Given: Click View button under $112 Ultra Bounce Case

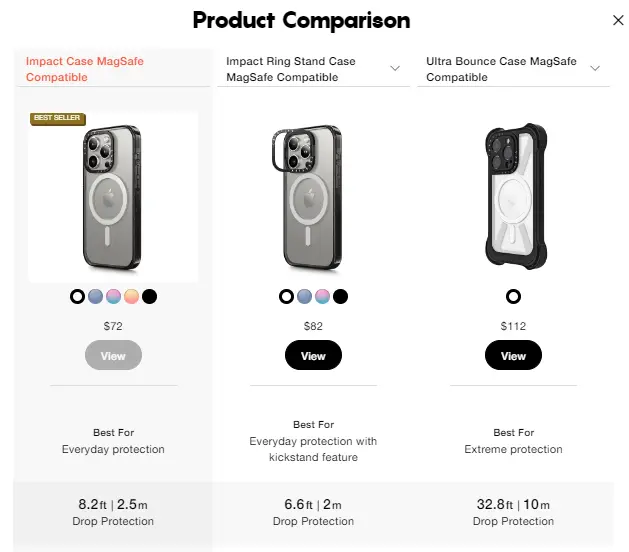Looking at the screenshot, I should tap(513, 356).
